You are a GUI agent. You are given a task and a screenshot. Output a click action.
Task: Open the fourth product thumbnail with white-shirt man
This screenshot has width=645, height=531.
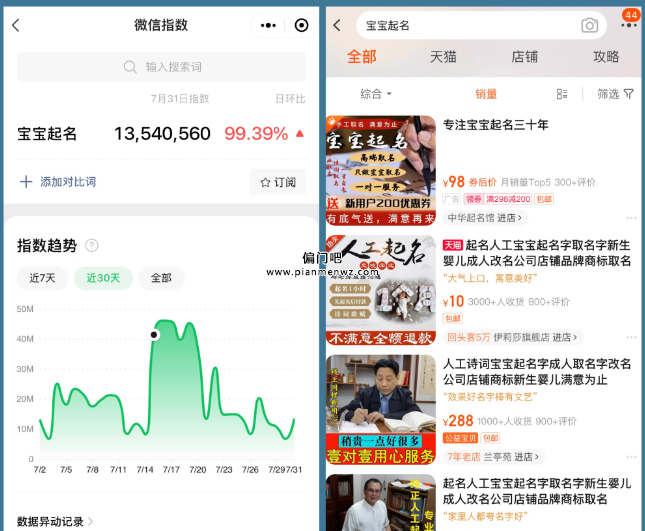coord(381,503)
